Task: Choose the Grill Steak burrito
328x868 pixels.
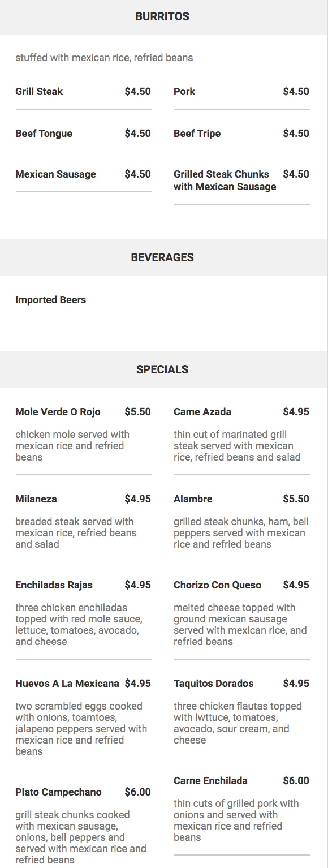Action: (x=83, y=92)
